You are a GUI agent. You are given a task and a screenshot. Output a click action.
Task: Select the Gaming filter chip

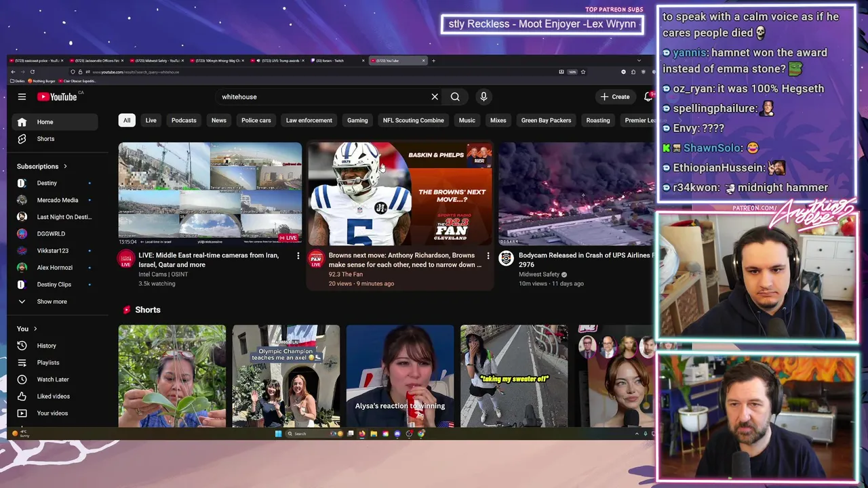(x=357, y=120)
